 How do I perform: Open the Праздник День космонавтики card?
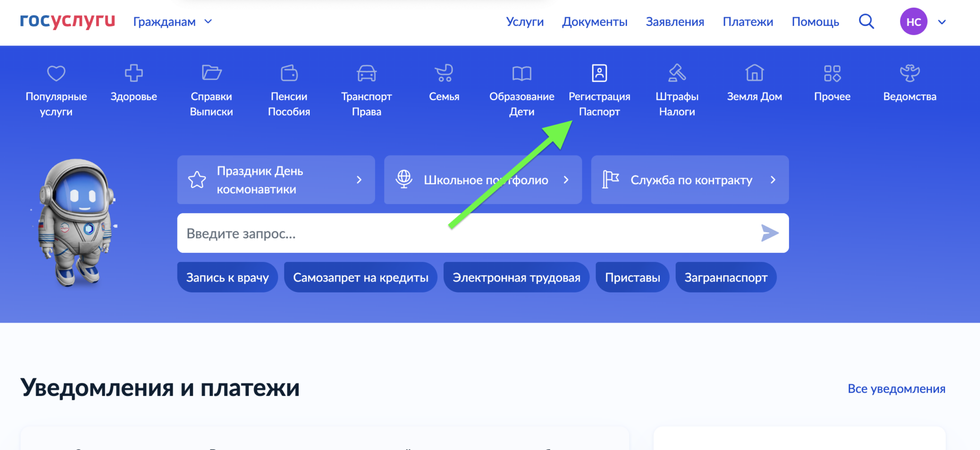pos(276,180)
